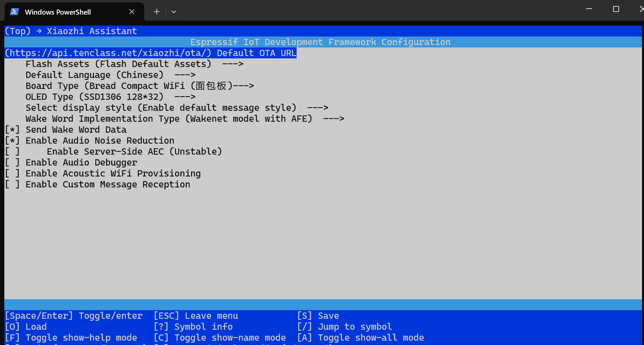Enable Server-Side AEC (Unstable) checkbox
The height and width of the screenshot is (345, 644).
pos(12,152)
